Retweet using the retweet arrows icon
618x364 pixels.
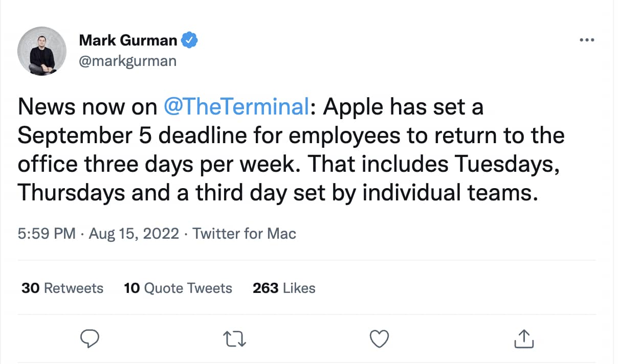coord(236,338)
